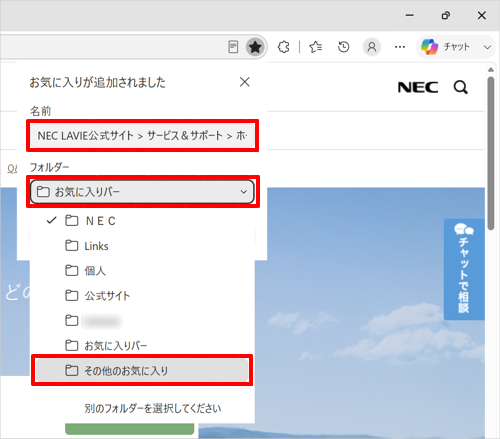Open the Favorites list icon
500x439 pixels.
tap(315, 47)
